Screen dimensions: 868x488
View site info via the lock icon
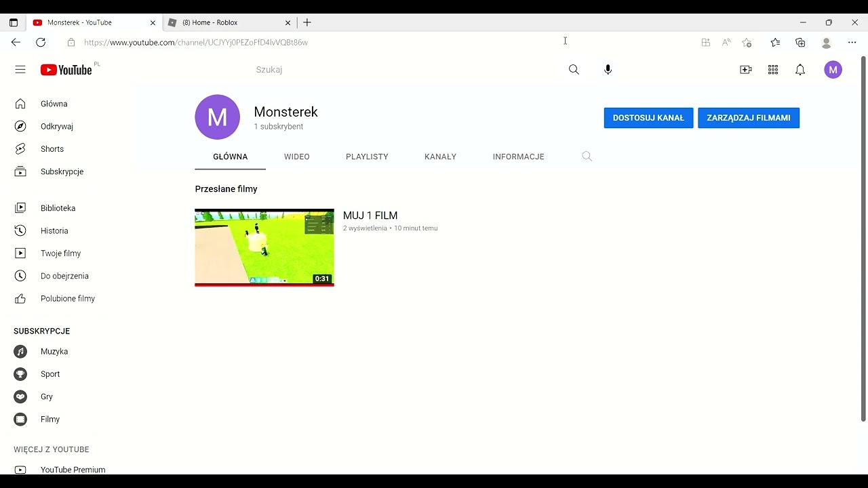tap(71, 42)
